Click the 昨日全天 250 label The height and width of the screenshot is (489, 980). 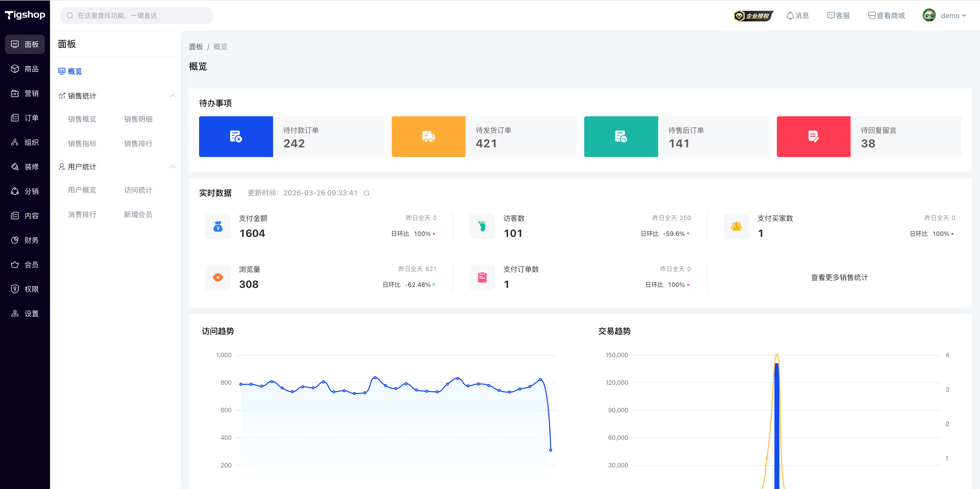(671, 218)
